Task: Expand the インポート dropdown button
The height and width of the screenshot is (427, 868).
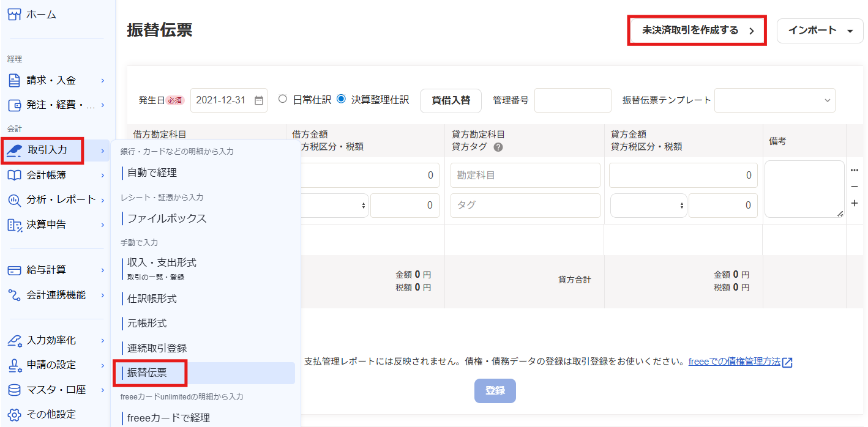Action: (820, 31)
